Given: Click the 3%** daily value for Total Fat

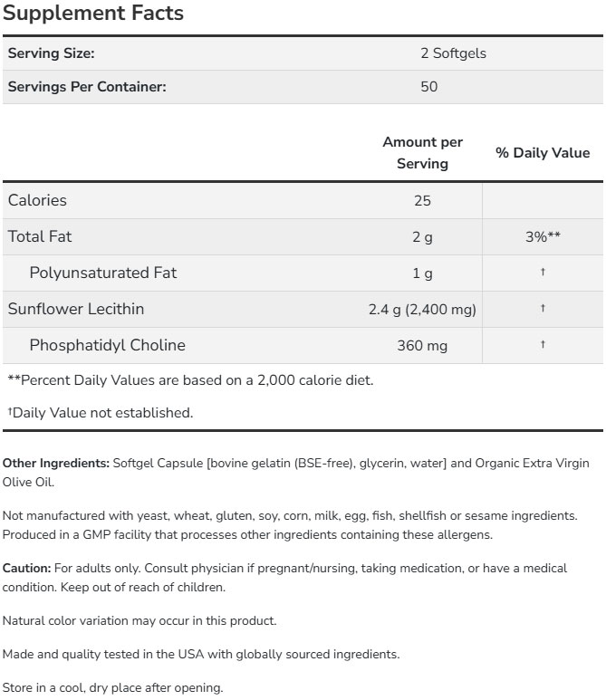Looking at the screenshot, I should tap(543, 236).
